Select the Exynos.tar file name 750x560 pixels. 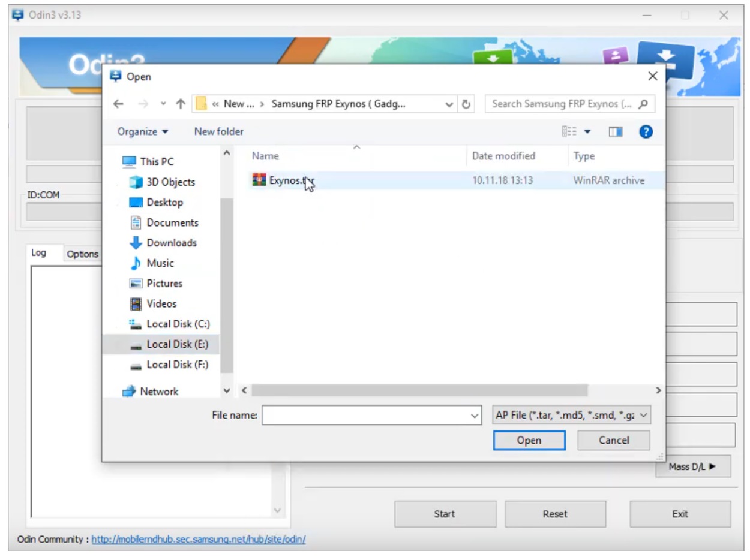pos(292,180)
